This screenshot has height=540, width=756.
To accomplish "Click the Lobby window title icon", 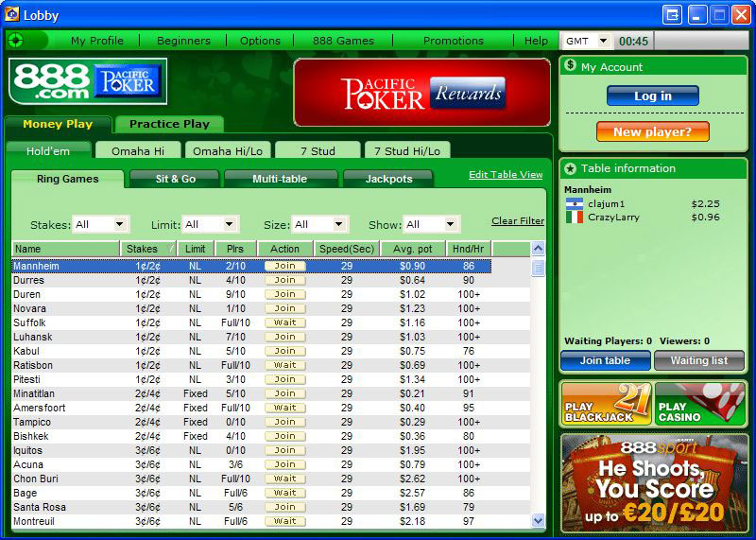I will tap(11, 14).
